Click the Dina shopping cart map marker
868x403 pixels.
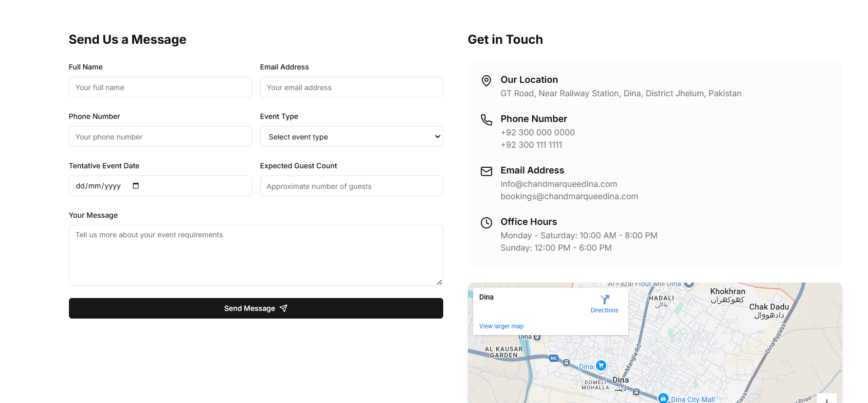coord(601,365)
